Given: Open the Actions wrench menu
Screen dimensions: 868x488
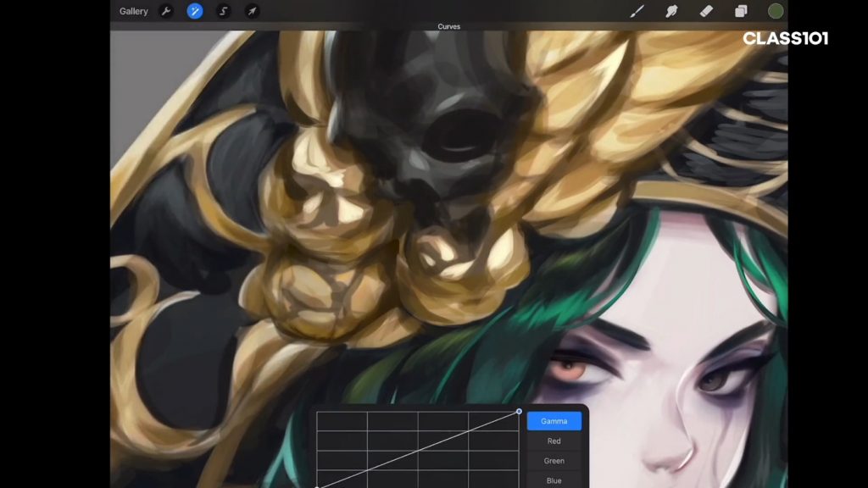Looking at the screenshot, I should [x=166, y=11].
